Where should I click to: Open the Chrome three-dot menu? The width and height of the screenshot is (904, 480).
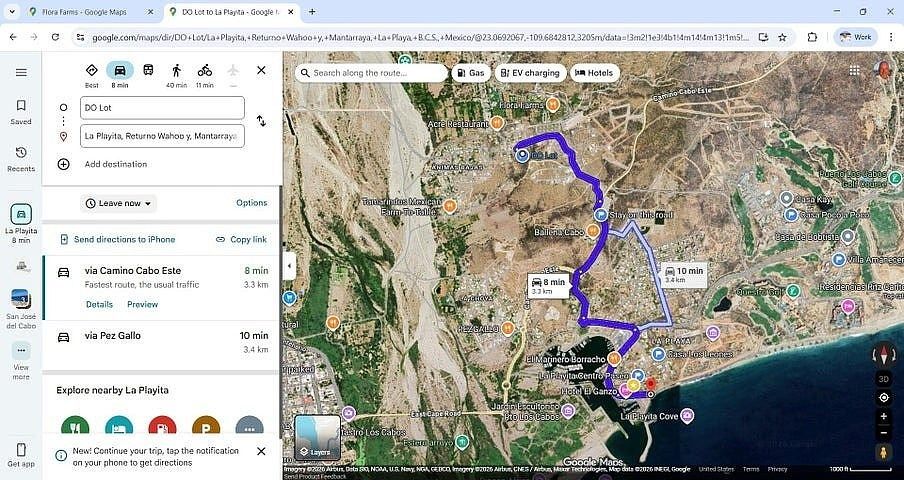click(891, 37)
